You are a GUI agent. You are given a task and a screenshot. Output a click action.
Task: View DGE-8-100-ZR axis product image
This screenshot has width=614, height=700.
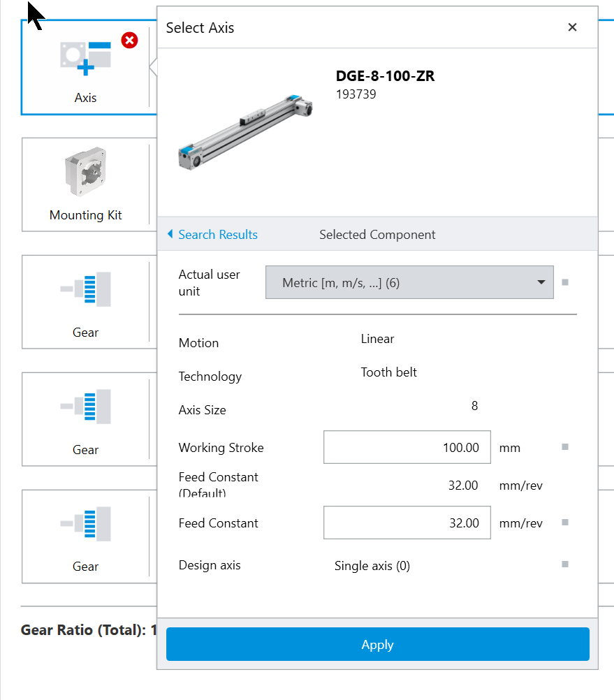pyautogui.click(x=245, y=133)
